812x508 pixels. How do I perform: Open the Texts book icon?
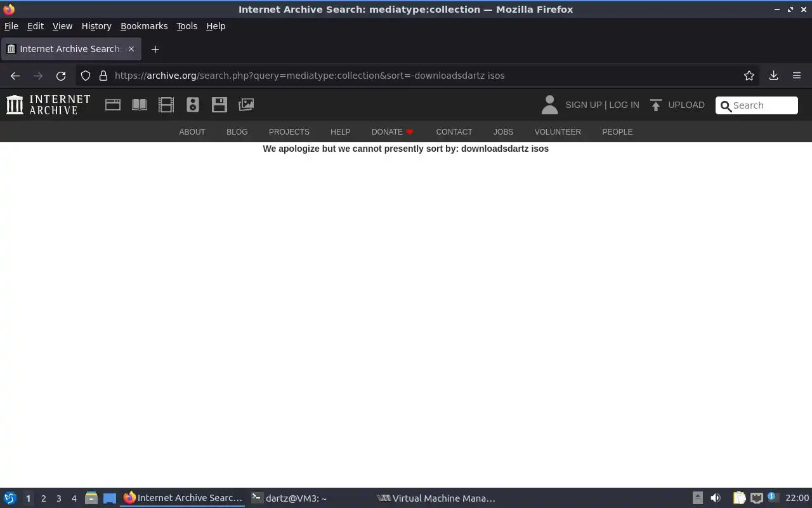click(140, 105)
